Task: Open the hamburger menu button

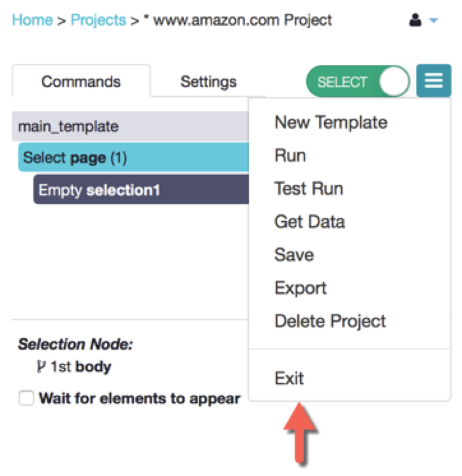Action: 433,81
